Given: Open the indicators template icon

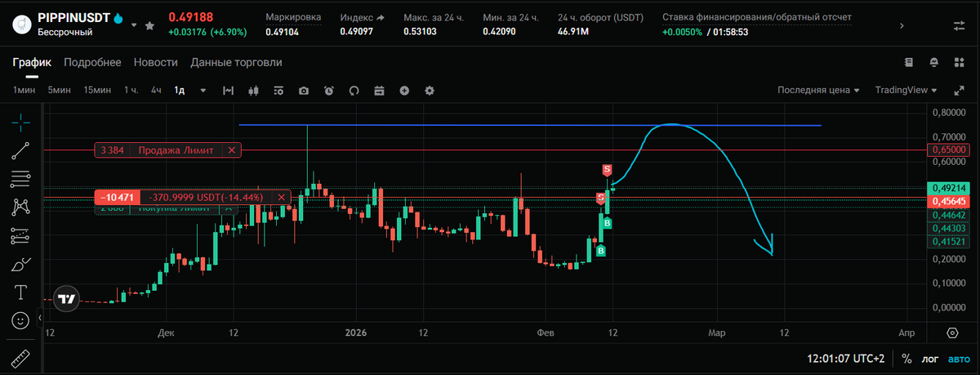Looking at the screenshot, I should tap(278, 91).
